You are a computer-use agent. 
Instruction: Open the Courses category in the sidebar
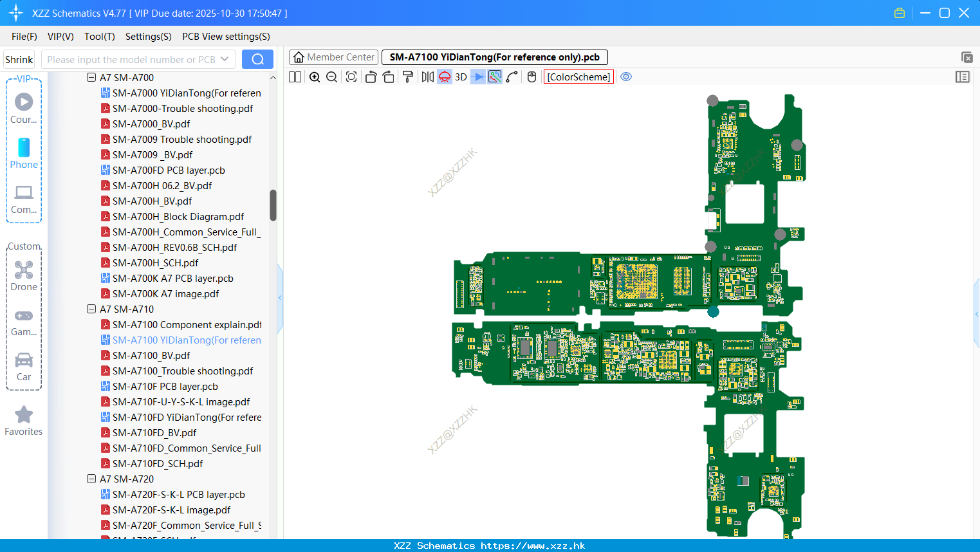(x=24, y=108)
